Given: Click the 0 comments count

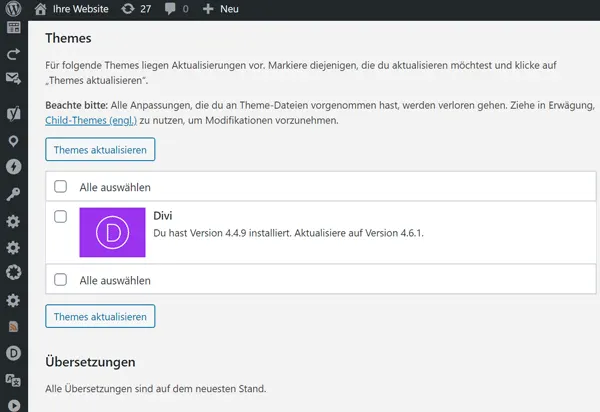Looking at the screenshot, I should [185, 9].
